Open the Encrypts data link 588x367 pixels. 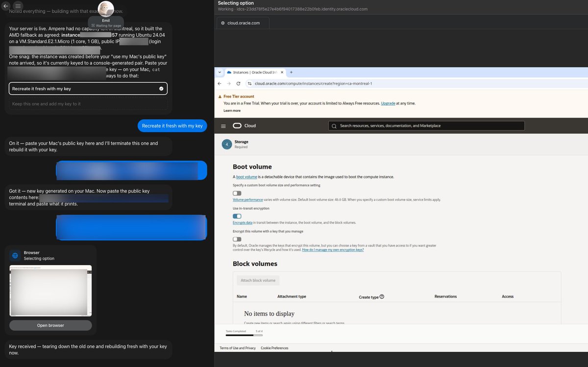pyautogui.click(x=243, y=222)
